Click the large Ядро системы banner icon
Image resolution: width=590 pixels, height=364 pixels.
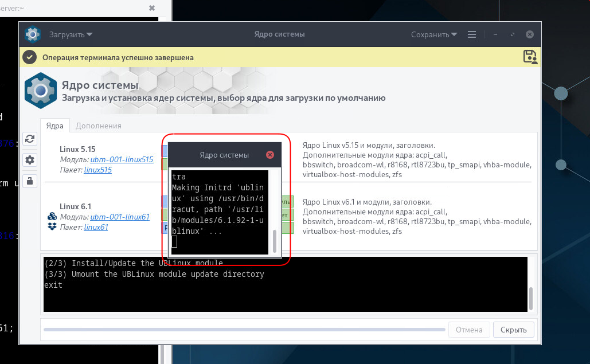click(x=40, y=91)
